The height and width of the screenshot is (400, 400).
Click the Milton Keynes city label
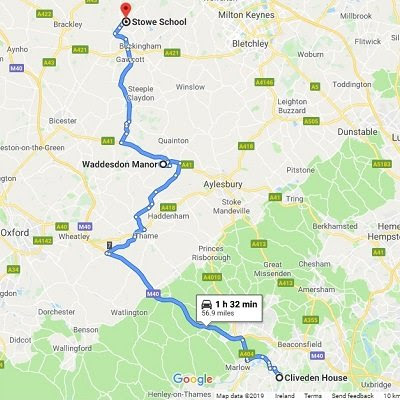(x=246, y=15)
